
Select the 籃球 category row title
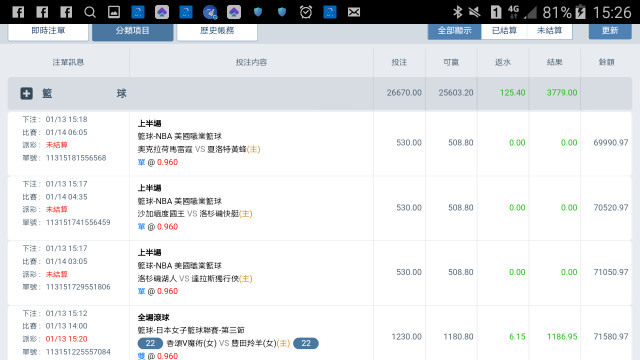[x=84, y=93]
